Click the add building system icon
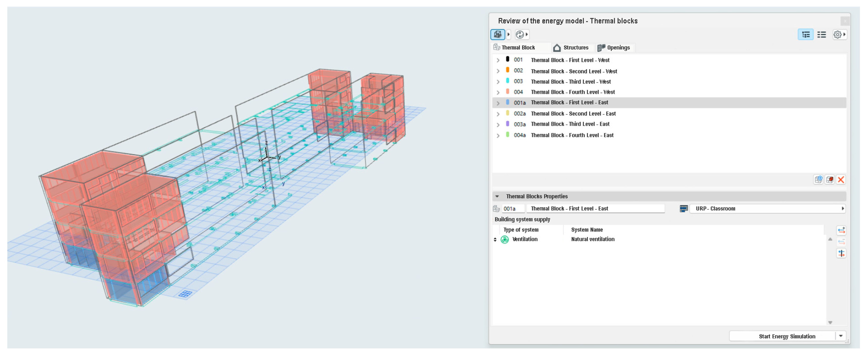 [x=841, y=230]
